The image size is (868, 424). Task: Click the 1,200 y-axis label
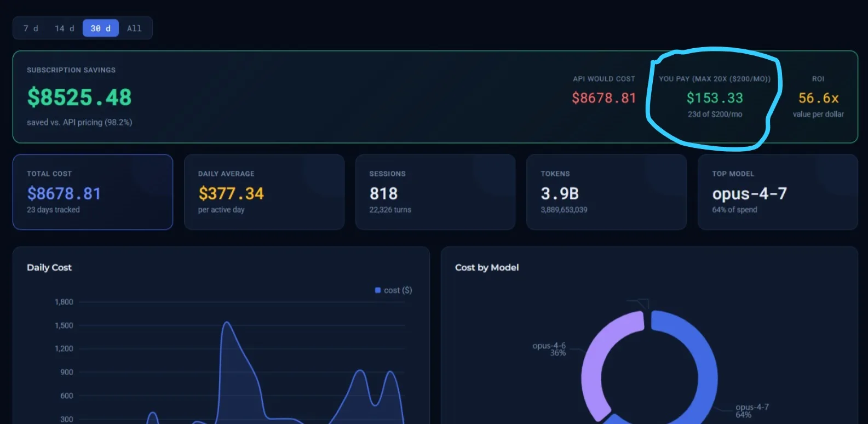click(x=64, y=348)
